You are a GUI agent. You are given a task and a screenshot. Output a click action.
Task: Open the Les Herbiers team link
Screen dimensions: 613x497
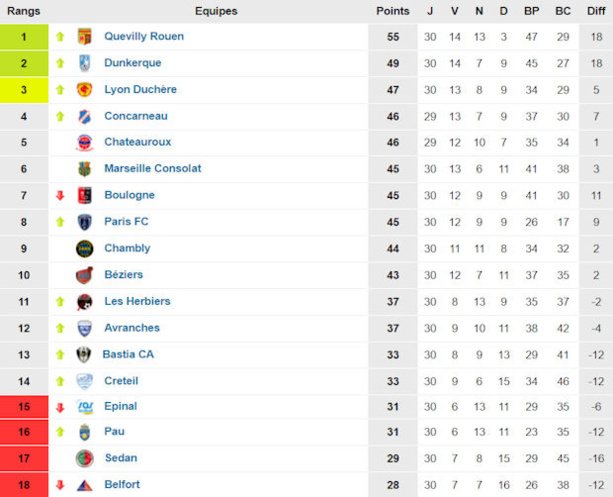[x=137, y=301]
